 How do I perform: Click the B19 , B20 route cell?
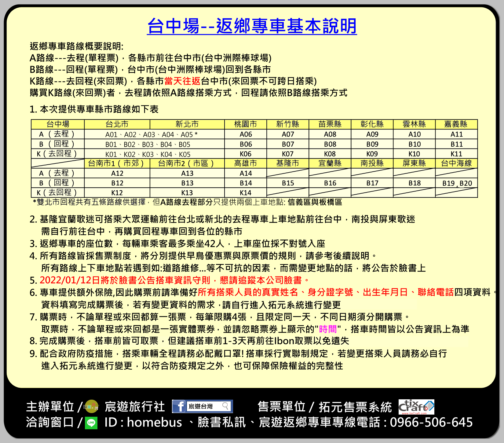tap(456, 183)
